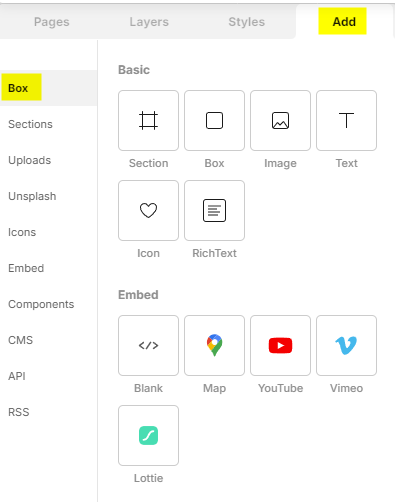The width and height of the screenshot is (395, 502).
Task: Select Box in the sidebar
Action: pos(48,88)
